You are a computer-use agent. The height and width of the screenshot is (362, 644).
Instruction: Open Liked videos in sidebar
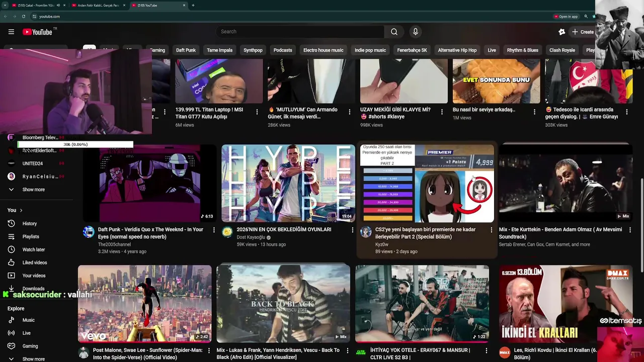pos(35,262)
